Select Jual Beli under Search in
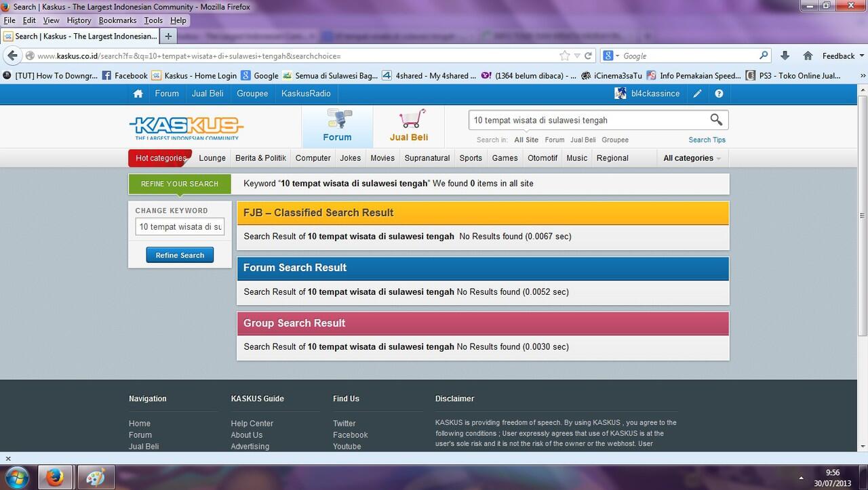Image resolution: width=868 pixels, height=490 pixels. point(583,140)
